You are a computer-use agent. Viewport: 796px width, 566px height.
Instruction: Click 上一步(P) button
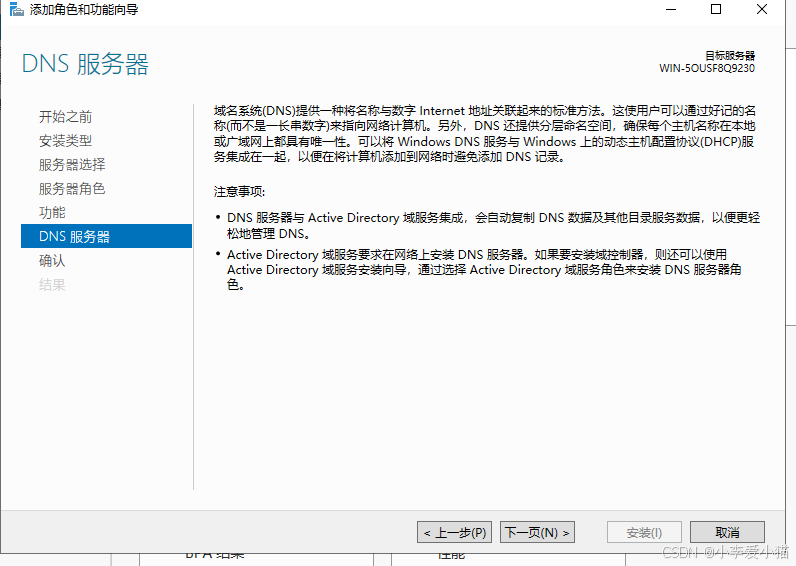pos(454,532)
